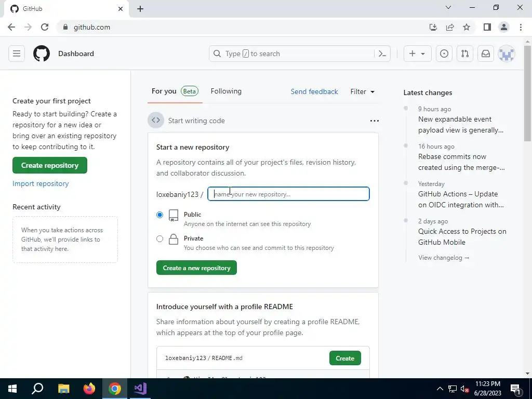This screenshot has width=532, height=399.
Task: Open the GitHub hamburger navigation menu
Action: pos(17,54)
